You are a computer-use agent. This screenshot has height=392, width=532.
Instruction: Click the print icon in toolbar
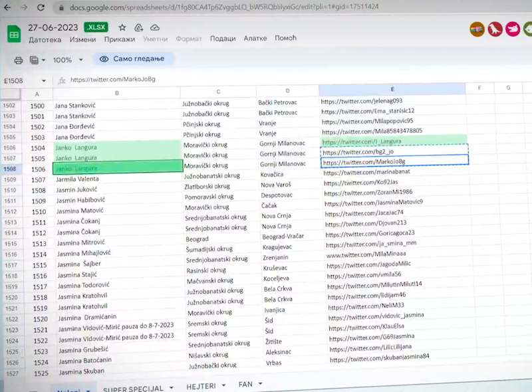[19, 60]
